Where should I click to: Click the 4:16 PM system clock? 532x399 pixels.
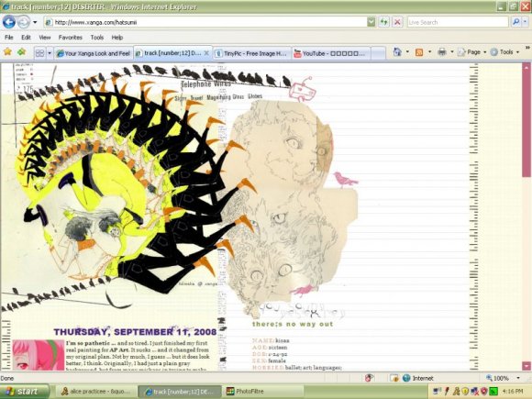(513, 392)
